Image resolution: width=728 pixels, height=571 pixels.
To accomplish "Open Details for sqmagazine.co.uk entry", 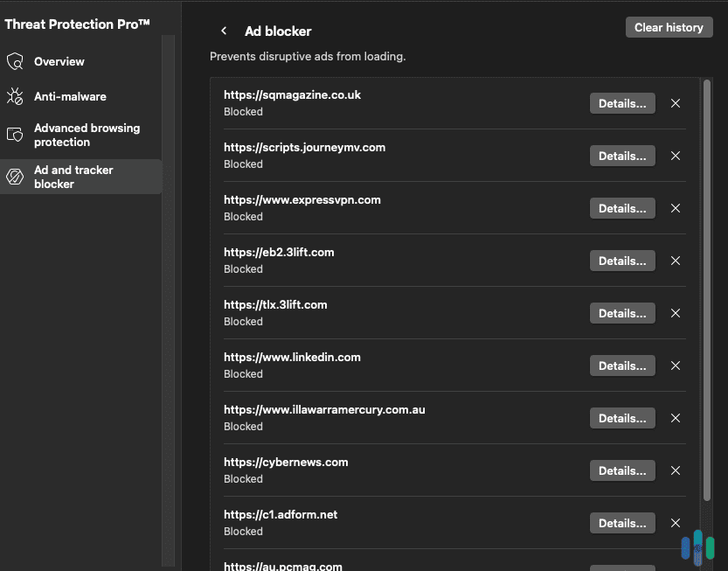I will click(622, 103).
